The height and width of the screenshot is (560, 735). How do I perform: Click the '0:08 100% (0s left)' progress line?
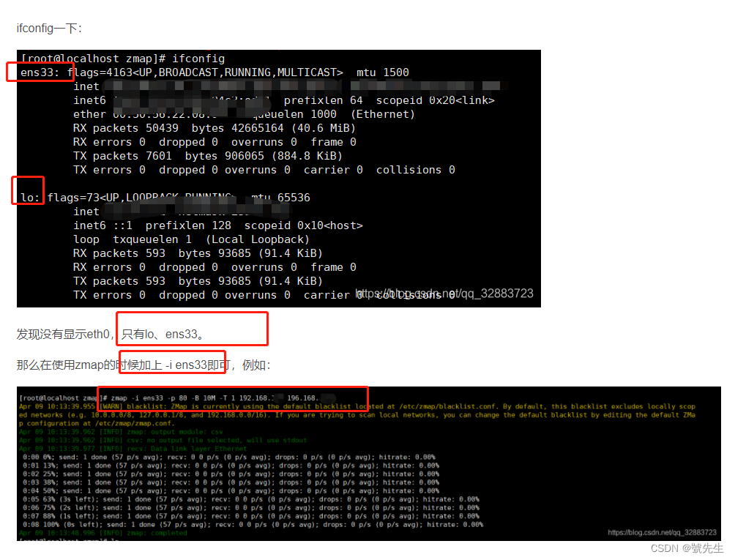click(x=253, y=524)
